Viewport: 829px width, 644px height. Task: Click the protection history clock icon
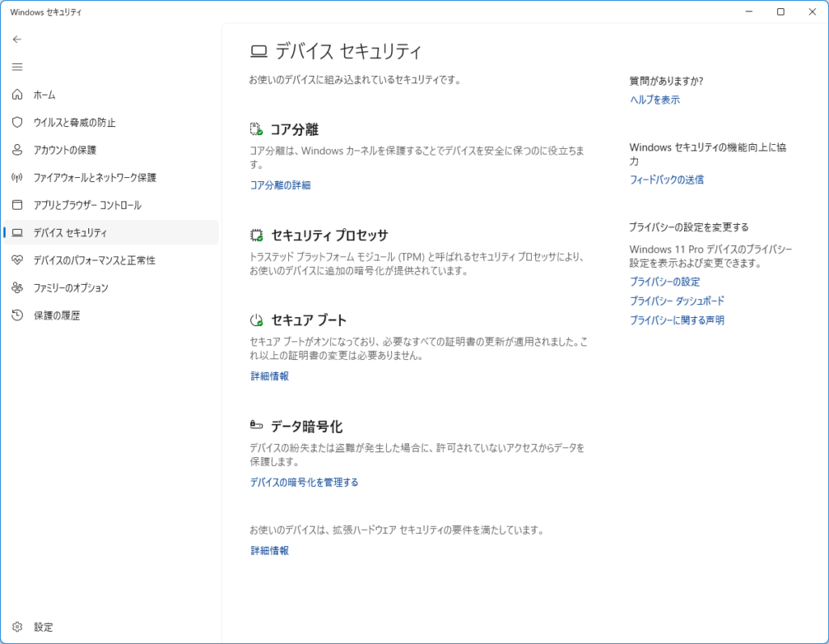17,315
